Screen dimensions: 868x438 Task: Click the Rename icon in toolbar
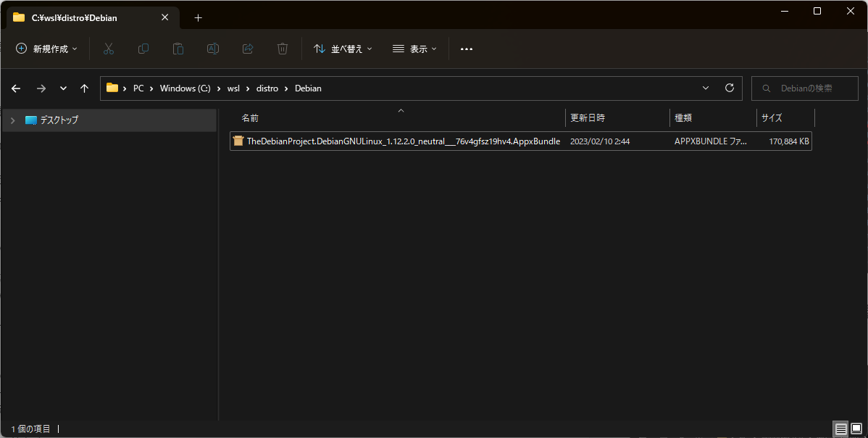pos(212,49)
